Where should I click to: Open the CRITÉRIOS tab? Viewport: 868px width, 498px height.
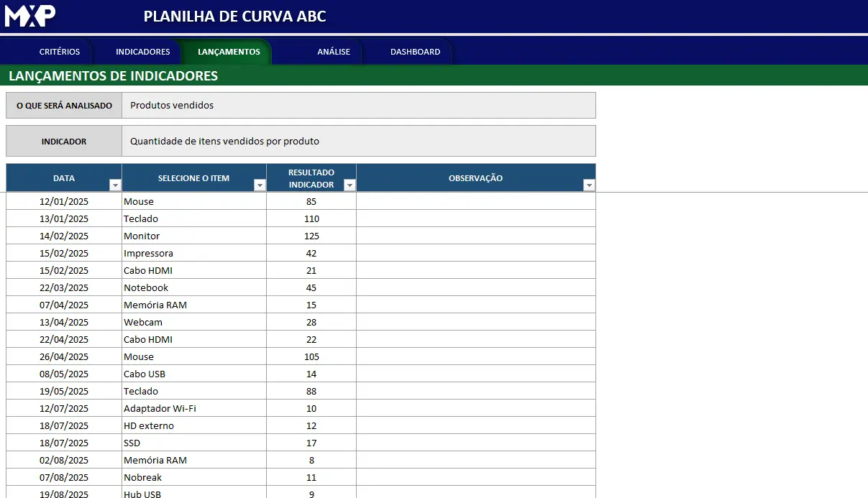pos(60,52)
